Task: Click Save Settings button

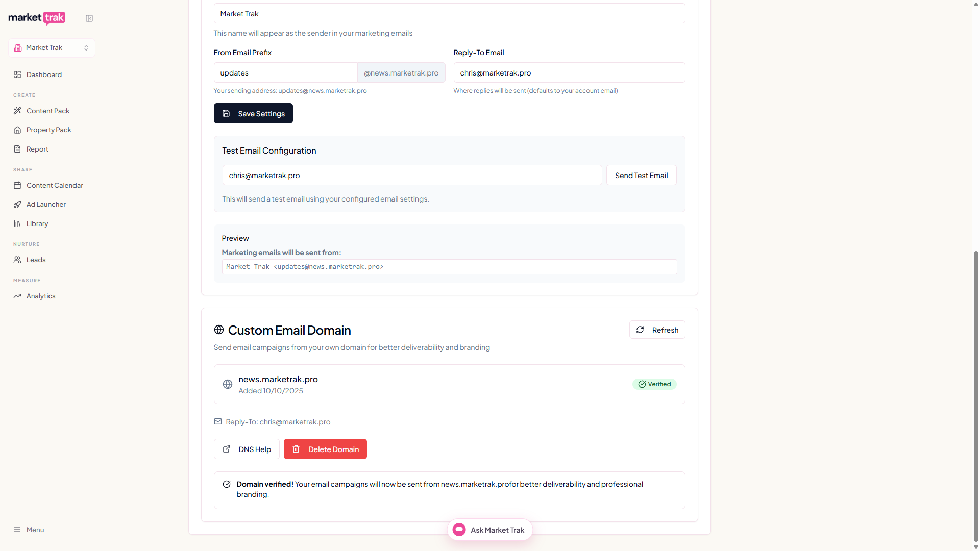Action: pos(253,113)
